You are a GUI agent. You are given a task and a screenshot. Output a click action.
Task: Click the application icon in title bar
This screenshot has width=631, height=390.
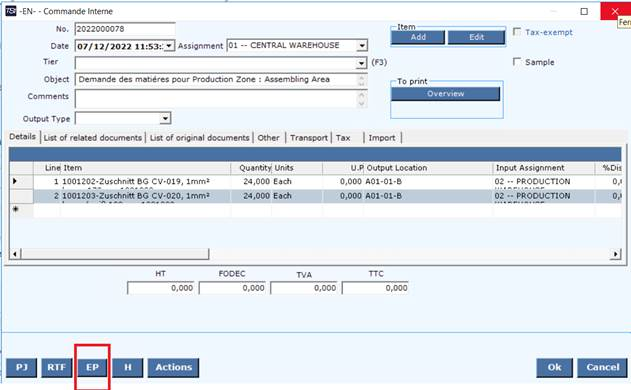click(10, 11)
